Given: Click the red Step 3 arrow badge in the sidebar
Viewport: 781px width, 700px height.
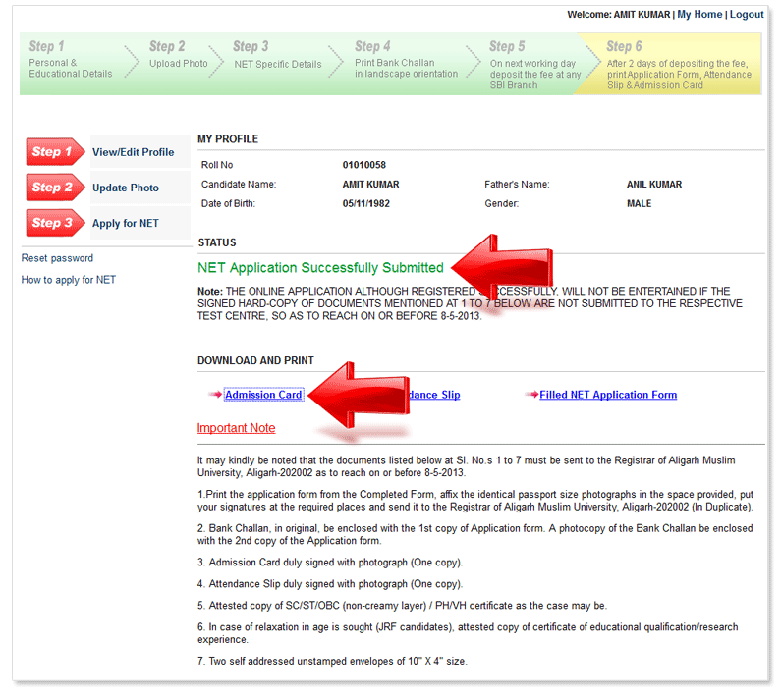Looking at the screenshot, I should pos(53,223).
